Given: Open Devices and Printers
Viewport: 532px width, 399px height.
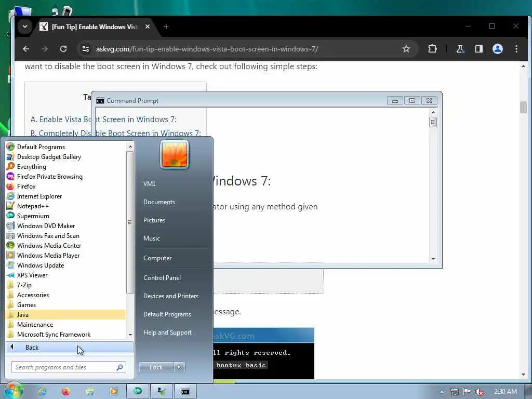Looking at the screenshot, I should (171, 296).
